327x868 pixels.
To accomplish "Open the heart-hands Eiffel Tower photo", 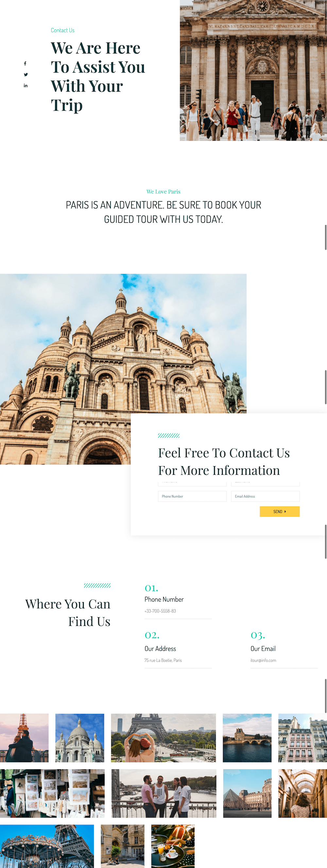I will point(163,738).
